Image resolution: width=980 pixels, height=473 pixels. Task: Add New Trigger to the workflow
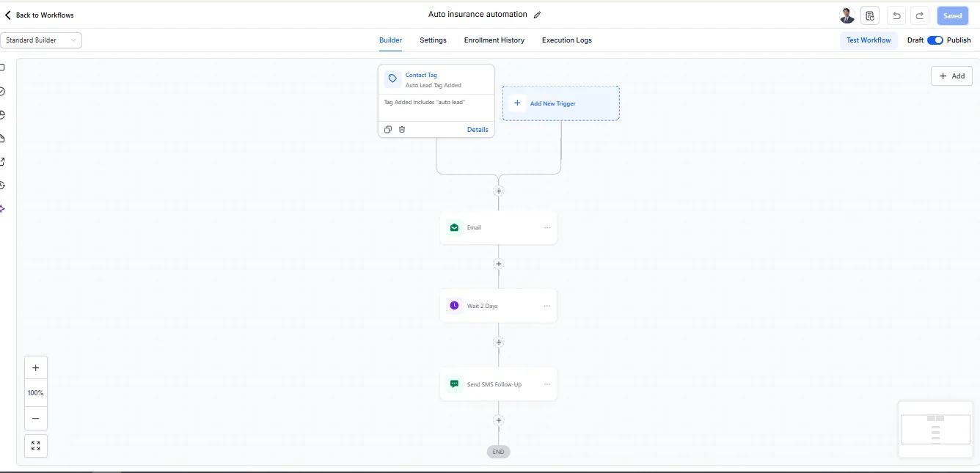click(560, 103)
